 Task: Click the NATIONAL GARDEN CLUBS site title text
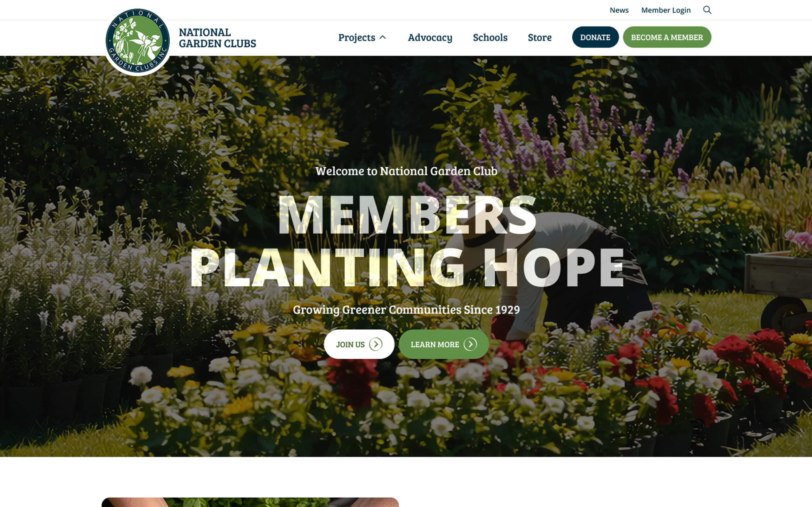(x=217, y=38)
